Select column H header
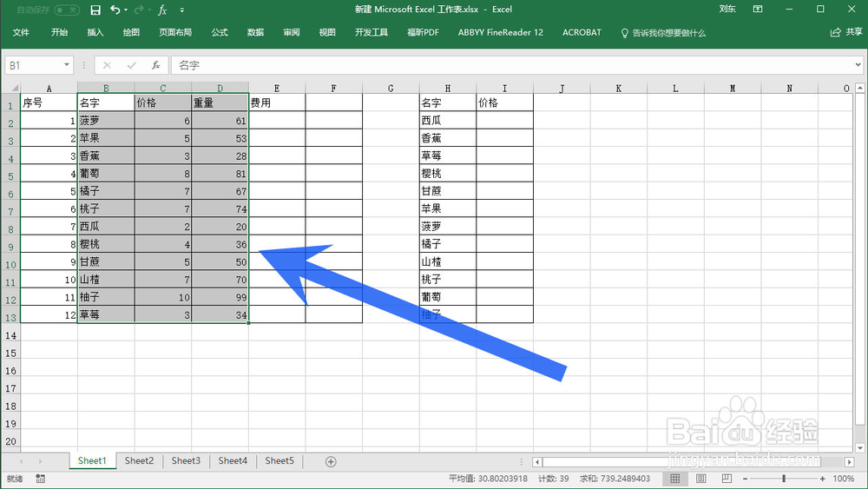 click(448, 88)
